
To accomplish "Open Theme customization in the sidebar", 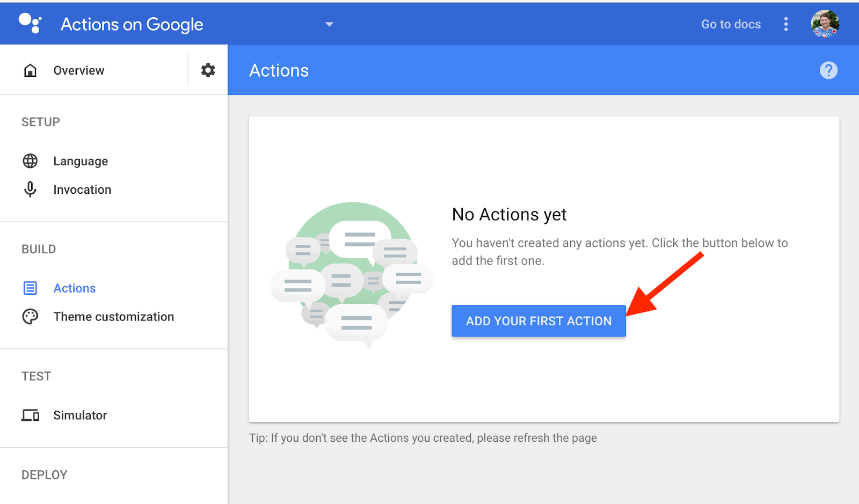I will [x=114, y=317].
